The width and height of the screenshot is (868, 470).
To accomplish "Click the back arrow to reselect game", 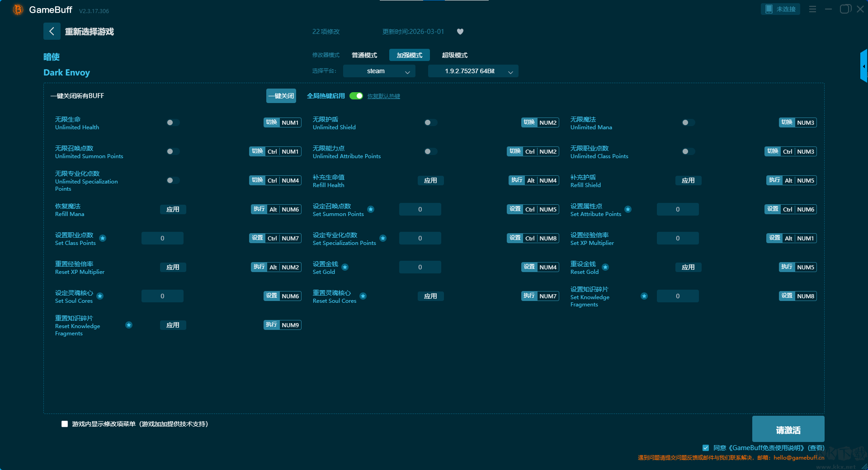I will tap(52, 31).
